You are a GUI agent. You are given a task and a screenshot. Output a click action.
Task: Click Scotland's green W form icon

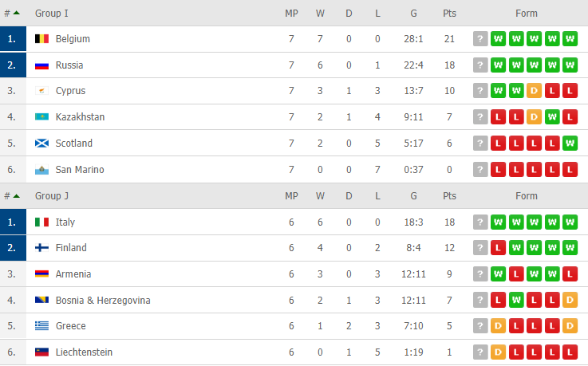(x=570, y=143)
